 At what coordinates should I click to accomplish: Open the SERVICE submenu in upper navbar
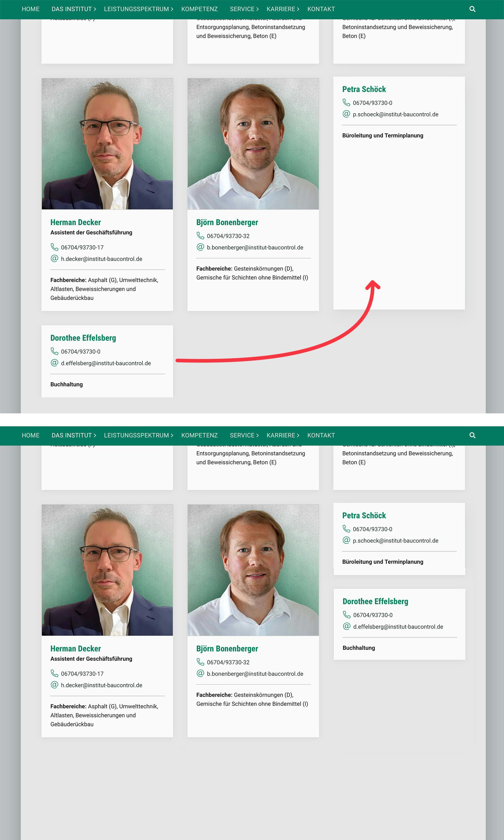[244, 9]
